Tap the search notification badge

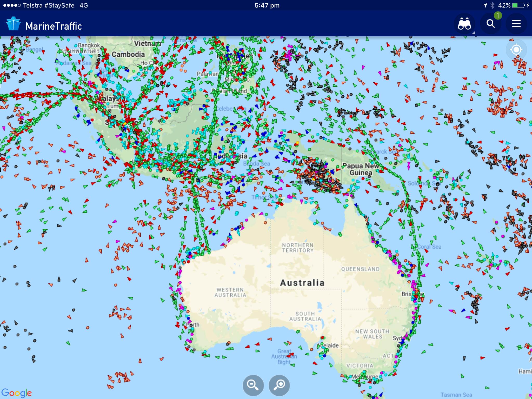pyautogui.click(x=498, y=16)
